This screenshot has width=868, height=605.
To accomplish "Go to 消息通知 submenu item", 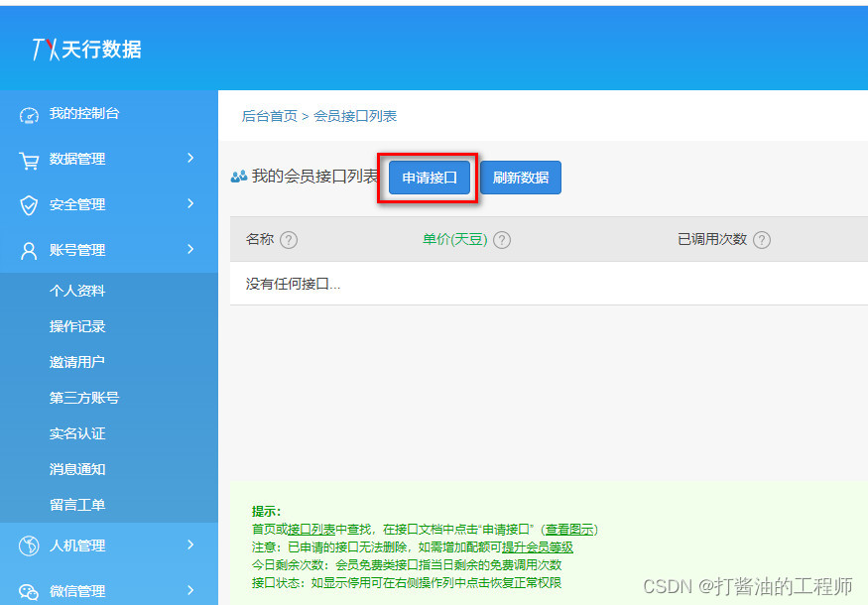I will (77, 469).
